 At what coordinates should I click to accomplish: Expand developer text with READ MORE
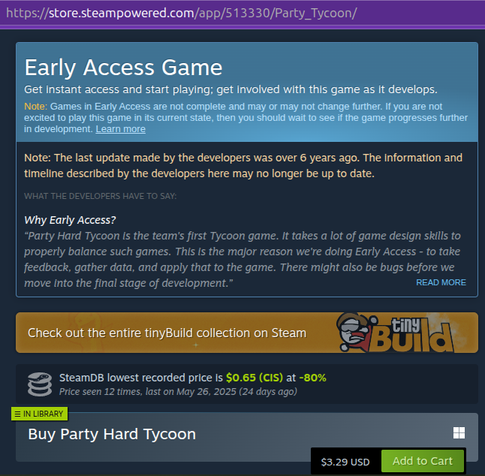[441, 282]
